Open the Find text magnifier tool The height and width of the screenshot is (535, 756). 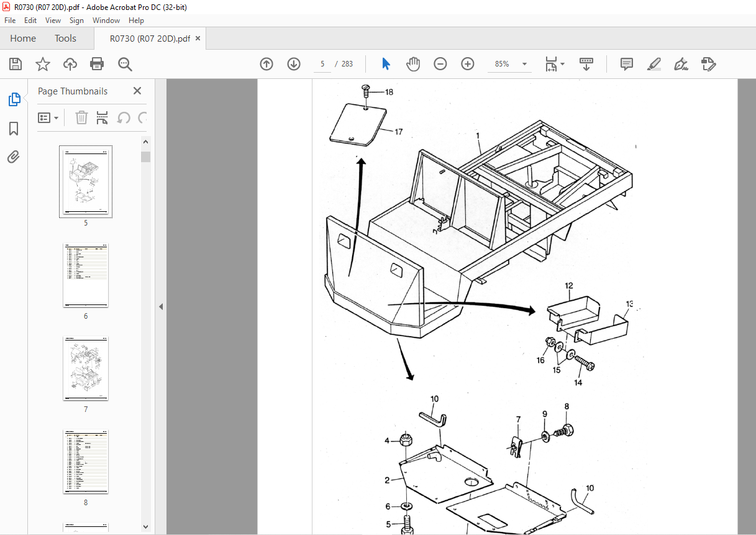point(125,64)
